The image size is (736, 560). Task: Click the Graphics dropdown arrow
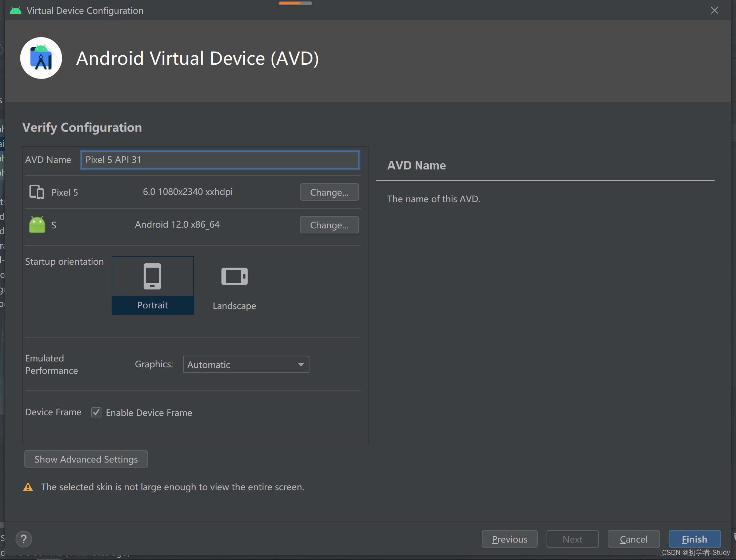301,364
